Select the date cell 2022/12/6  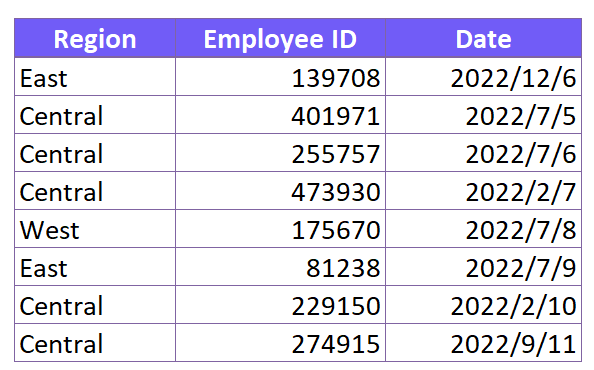[483, 77]
